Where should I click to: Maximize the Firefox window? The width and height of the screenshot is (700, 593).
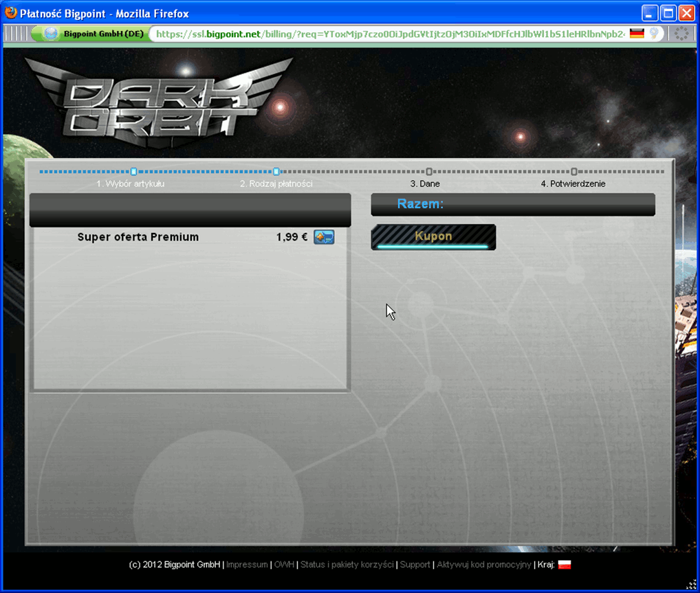(668, 13)
